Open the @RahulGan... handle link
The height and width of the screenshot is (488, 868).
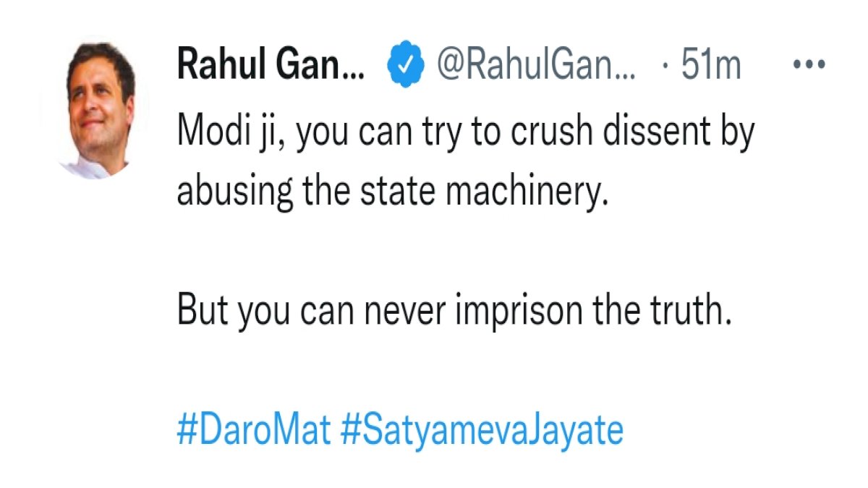pos(537,67)
